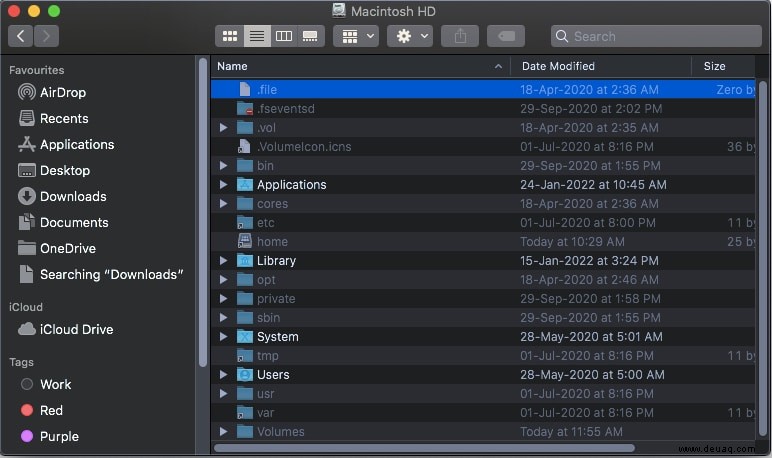This screenshot has width=772, height=458.
Task: Expand the Applications folder disclosure triangle
Action: pyautogui.click(x=224, y=185)
